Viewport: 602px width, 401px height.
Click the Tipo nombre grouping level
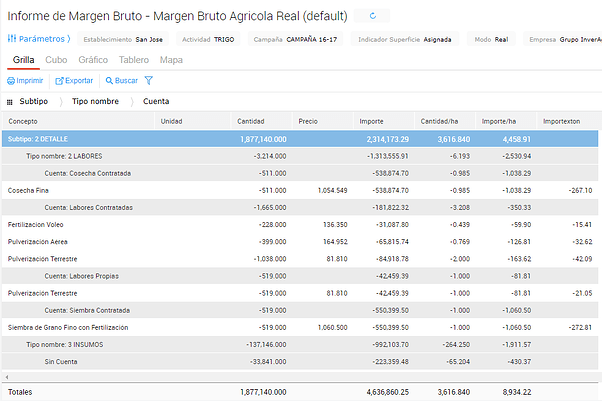click(x=95, y=101)
